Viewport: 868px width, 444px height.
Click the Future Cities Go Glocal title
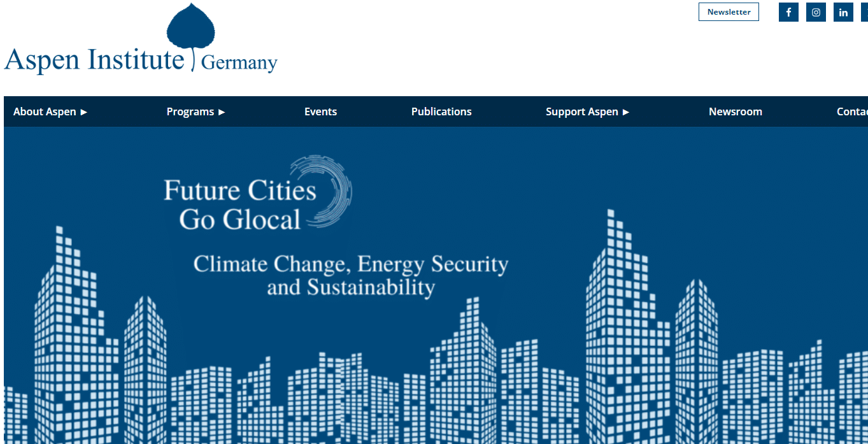click(x=239, y=205)
